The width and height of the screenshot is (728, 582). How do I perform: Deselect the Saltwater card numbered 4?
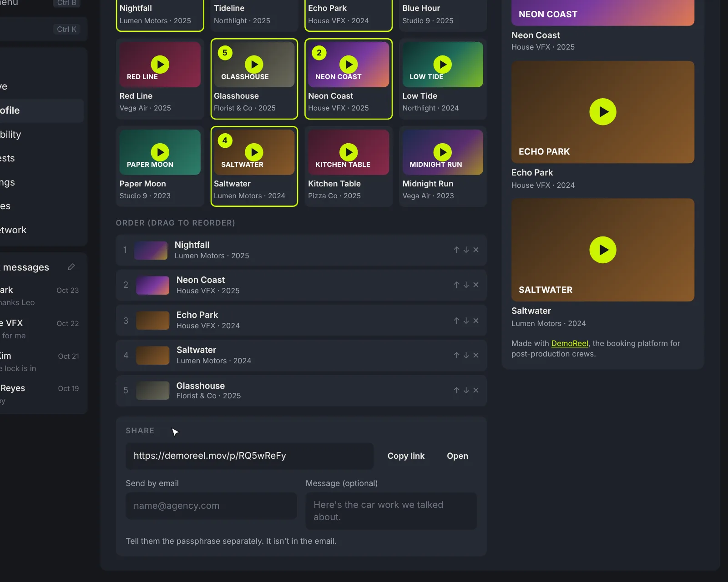pos(254,166)
